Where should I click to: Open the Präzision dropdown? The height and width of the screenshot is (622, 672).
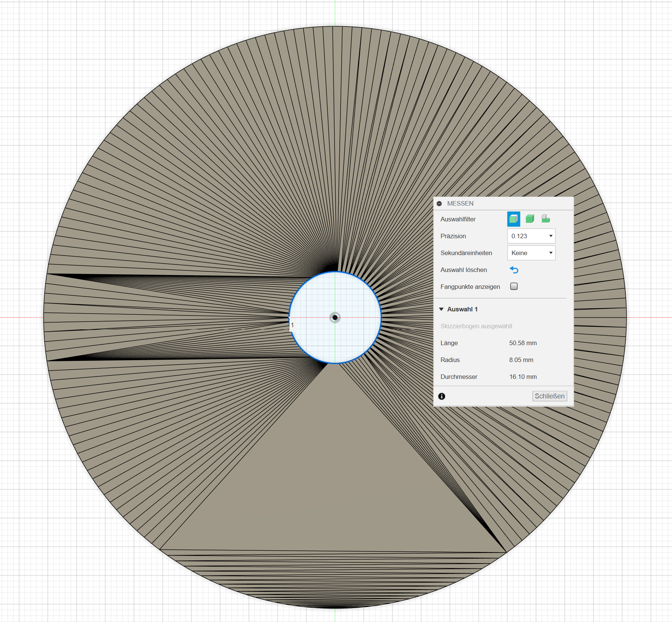[x=531, y=236]
